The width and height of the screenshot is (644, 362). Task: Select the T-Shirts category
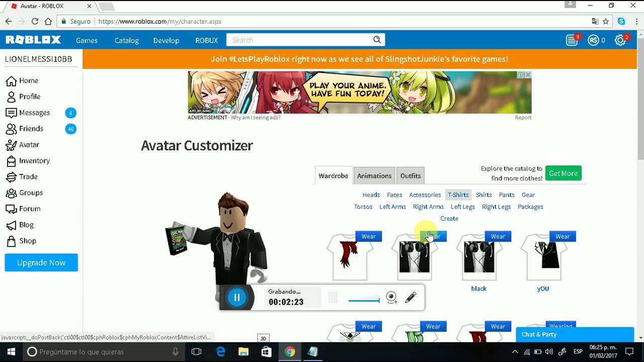coord(458,195)
